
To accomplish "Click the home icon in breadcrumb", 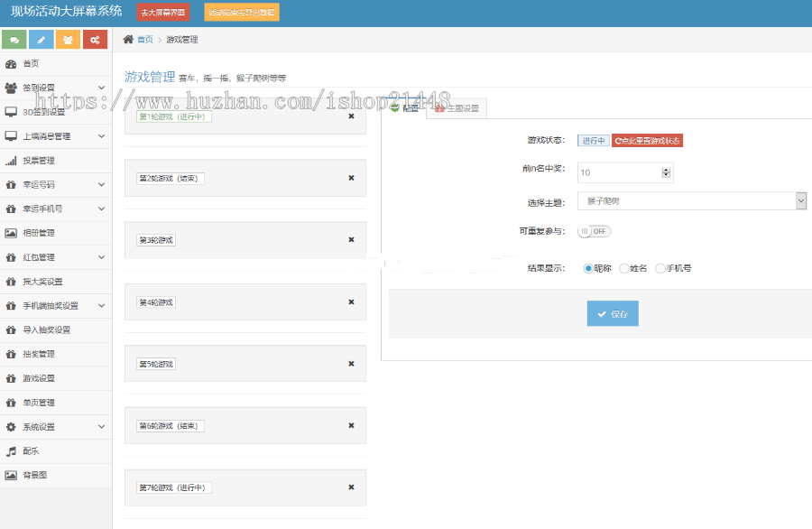I will [128, 40].
